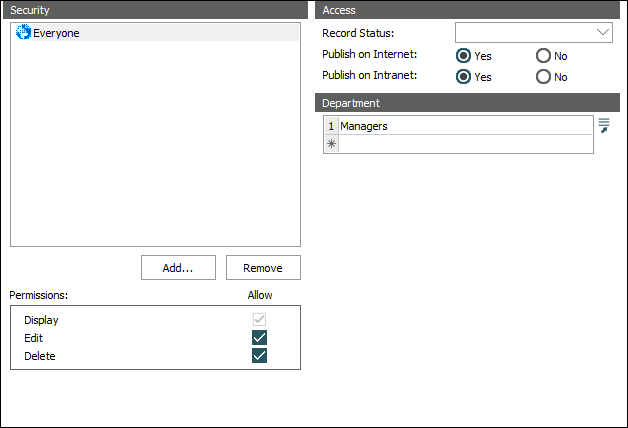Click the Remove button
This screenshot has height=428, width=628.
263,268
